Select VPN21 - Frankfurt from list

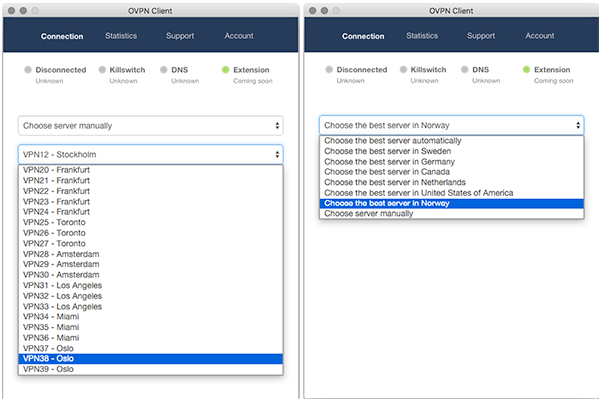150,181
